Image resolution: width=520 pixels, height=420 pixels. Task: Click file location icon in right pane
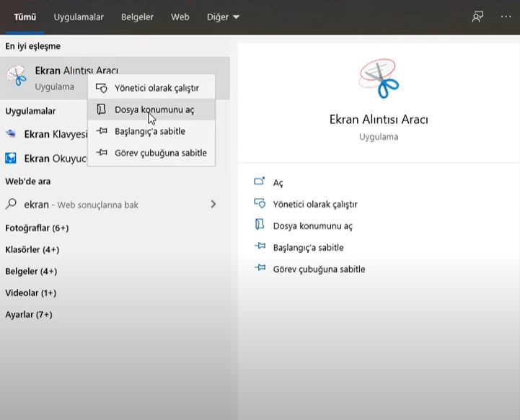coord(260,224)
